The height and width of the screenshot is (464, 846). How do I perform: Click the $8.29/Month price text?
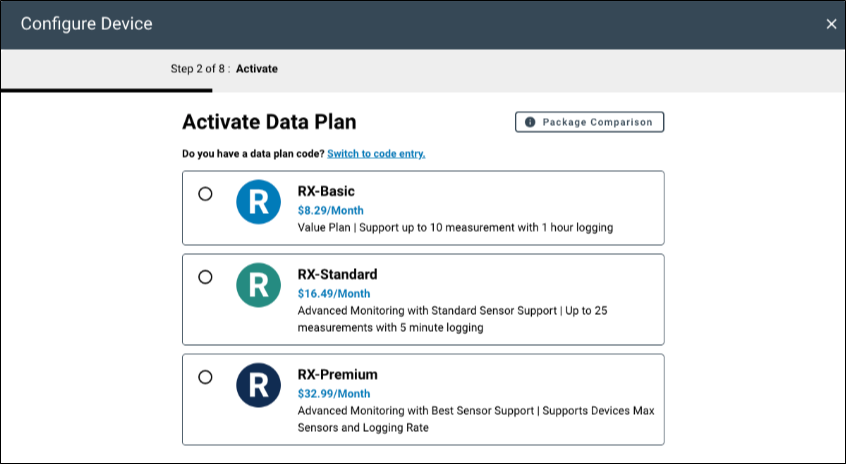tap(330, 210)
